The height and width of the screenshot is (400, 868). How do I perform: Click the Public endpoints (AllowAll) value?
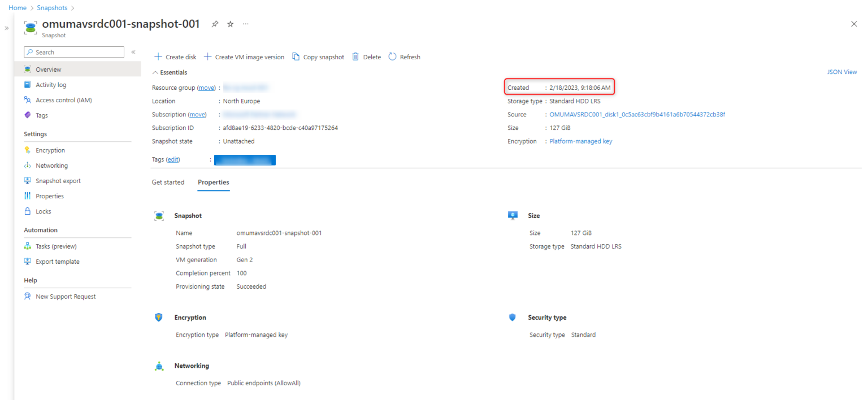[x=264, y=383]
